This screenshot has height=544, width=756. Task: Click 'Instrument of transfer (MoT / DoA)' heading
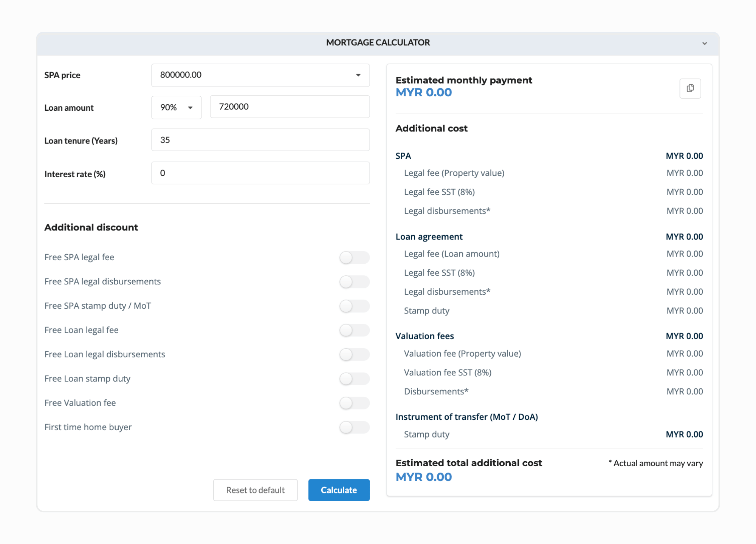467,417
